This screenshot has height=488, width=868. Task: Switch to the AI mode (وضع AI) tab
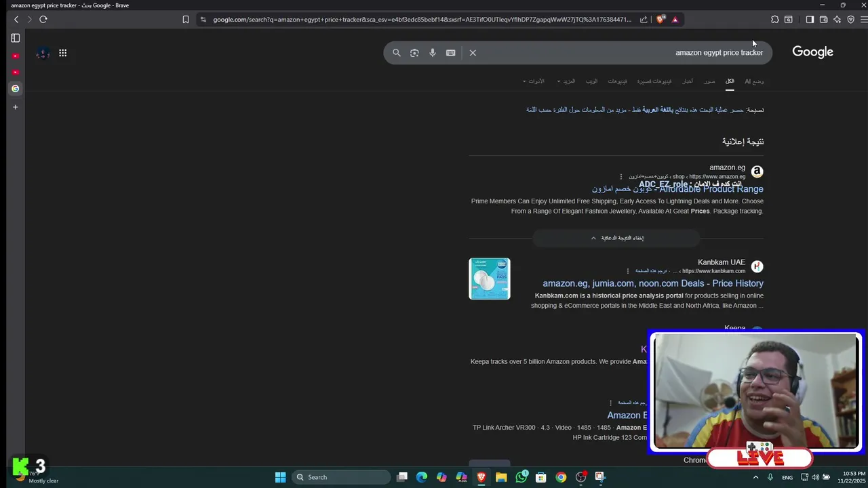pyautogui.click(x=754, y=81)
